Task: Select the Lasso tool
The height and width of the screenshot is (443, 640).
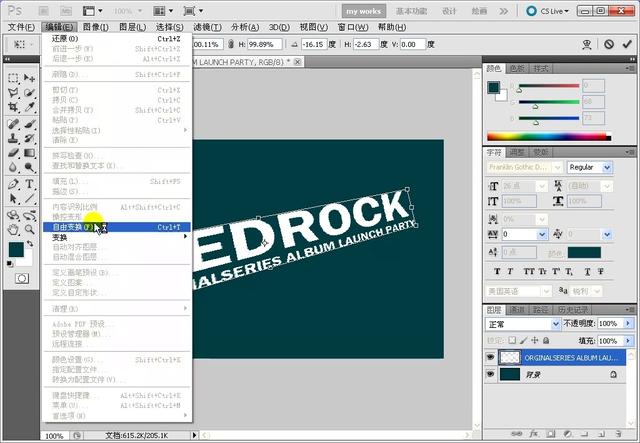Action: click(13, 93)
